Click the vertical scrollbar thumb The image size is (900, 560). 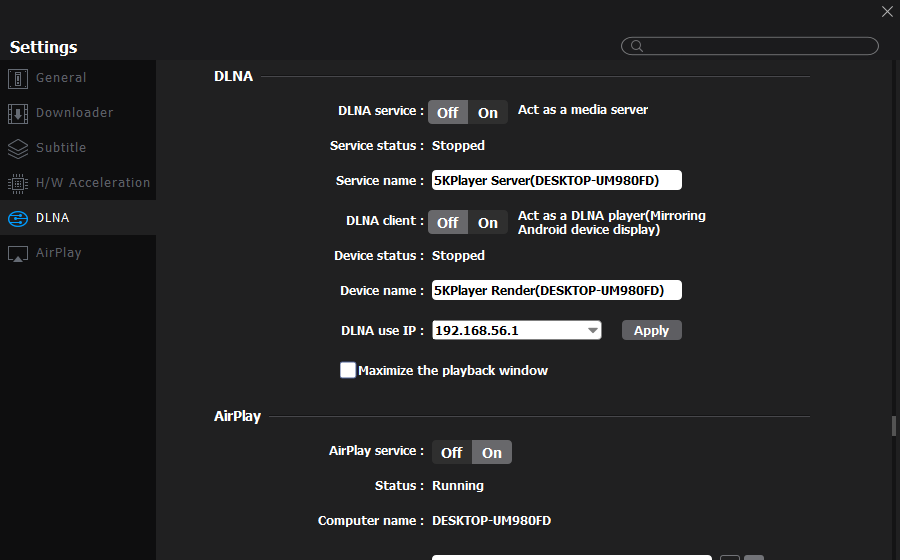coord(894,426)
